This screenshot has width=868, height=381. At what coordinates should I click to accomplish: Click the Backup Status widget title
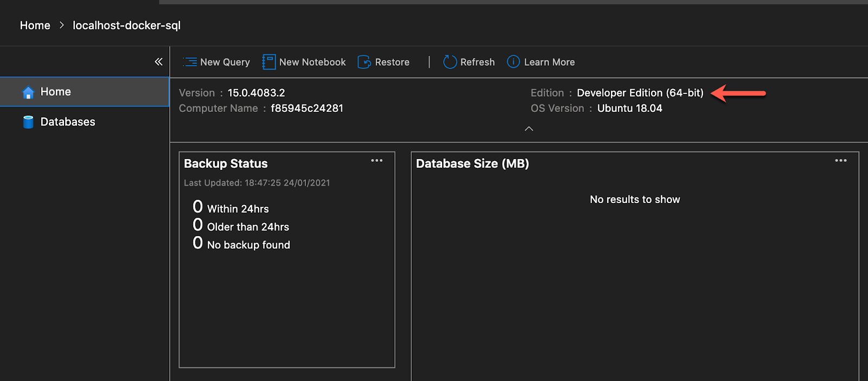(226, 163)
